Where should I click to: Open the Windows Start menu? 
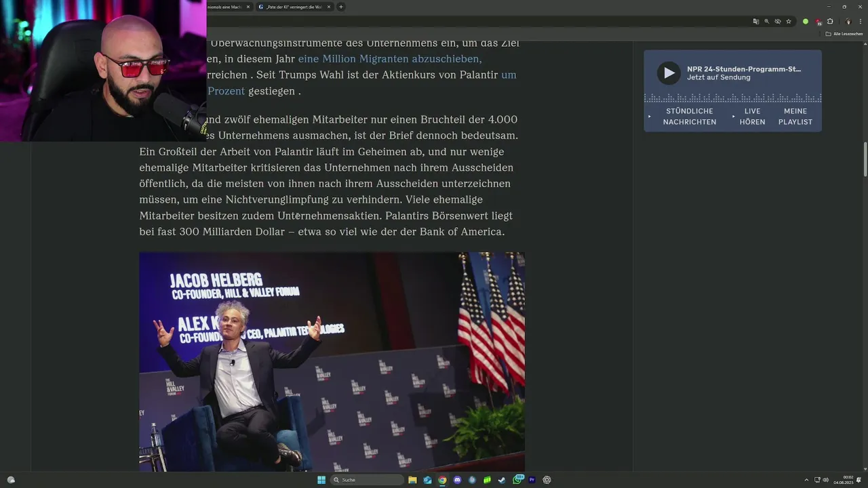tap(321, 480)
